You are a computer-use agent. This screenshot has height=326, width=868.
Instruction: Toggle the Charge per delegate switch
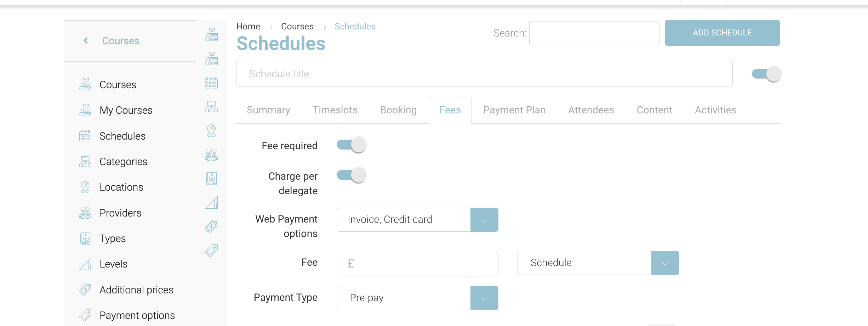351,175
